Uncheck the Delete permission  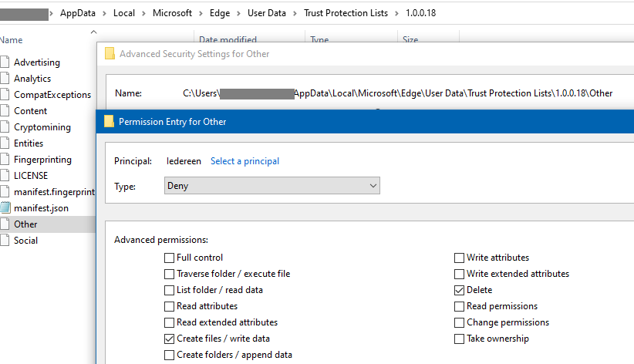pyautogui.click(x=460, y=290)
